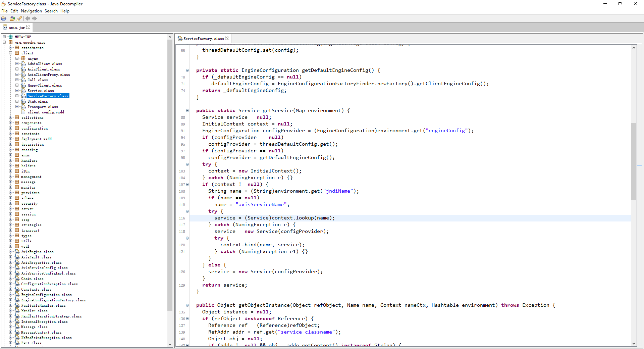Click the AdminClient.class file icon
This screenshot has height=349, width=644.
(23, 64)
